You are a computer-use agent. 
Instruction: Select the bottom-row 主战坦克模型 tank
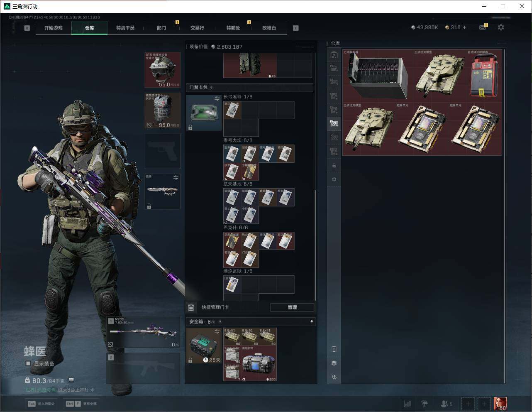[x=369, y=129]
